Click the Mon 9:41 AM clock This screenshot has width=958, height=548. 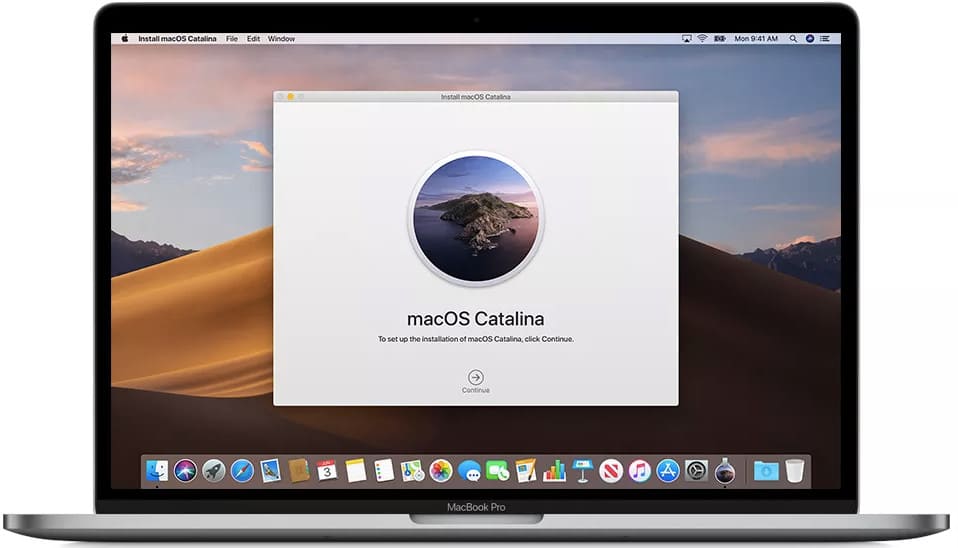coord(756,38)
